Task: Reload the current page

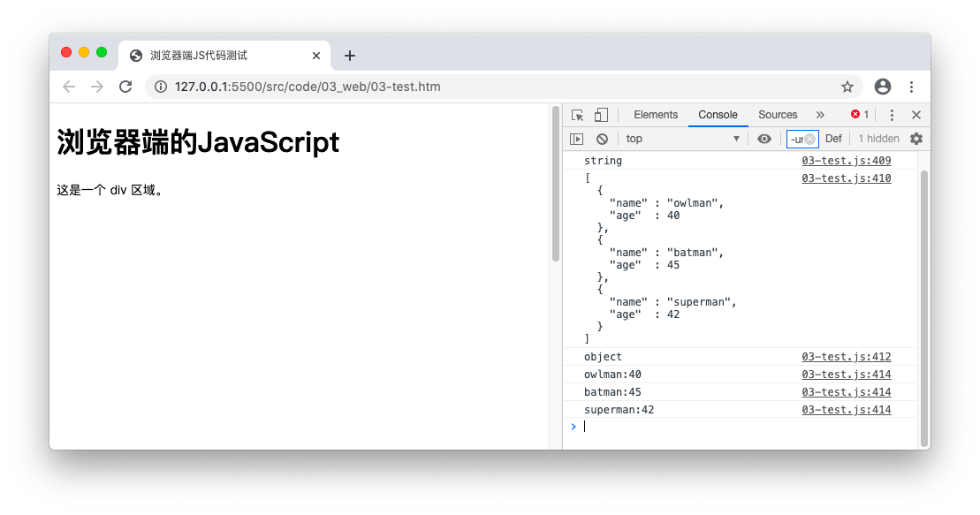Action: (125, 87)
